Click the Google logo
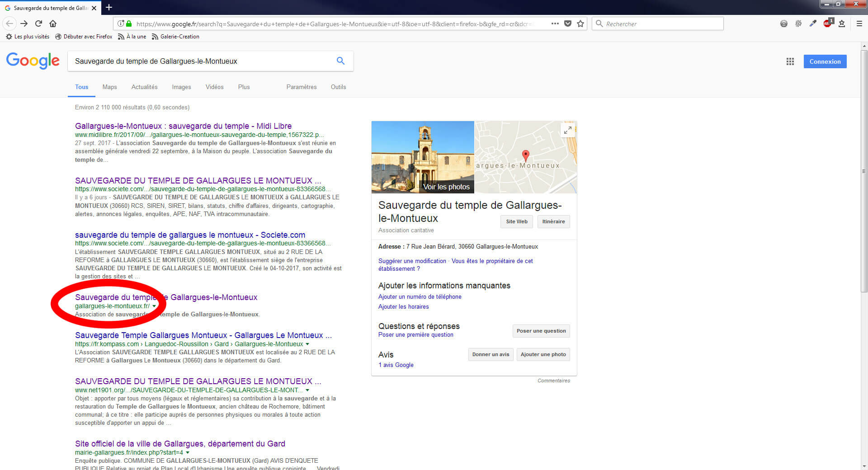This screenshot has height=470, width=868. 33,61
